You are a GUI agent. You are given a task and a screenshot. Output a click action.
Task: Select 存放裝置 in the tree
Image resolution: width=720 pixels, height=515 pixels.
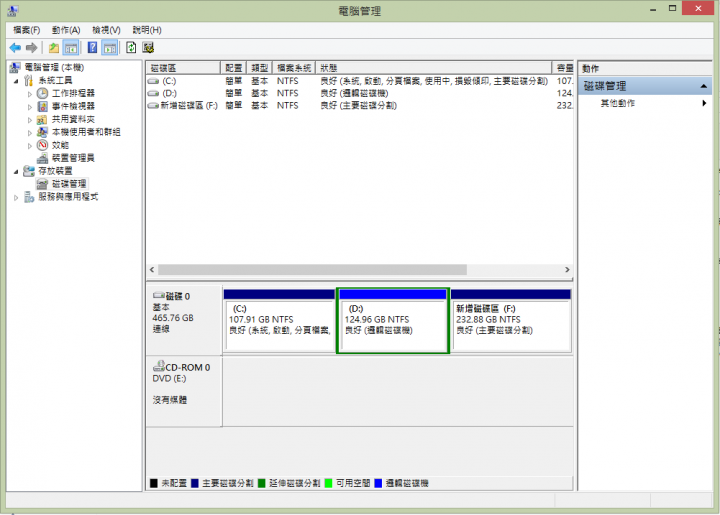point(55,171)
